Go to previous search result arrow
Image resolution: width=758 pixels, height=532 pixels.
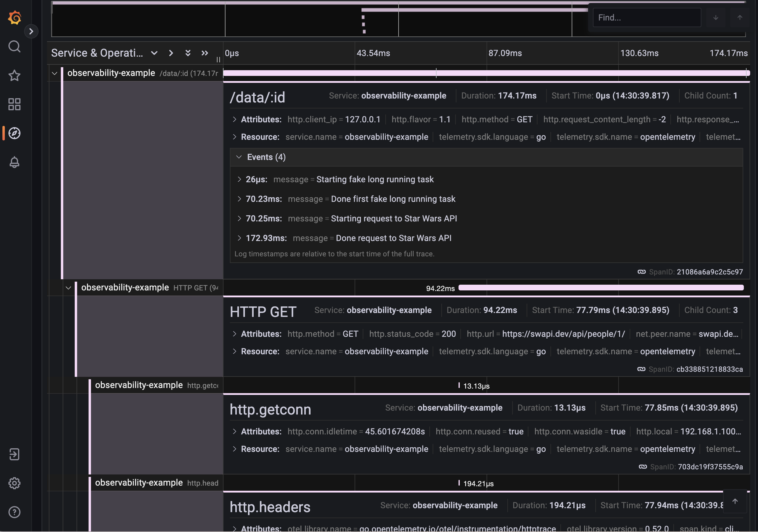click(740, 17)
